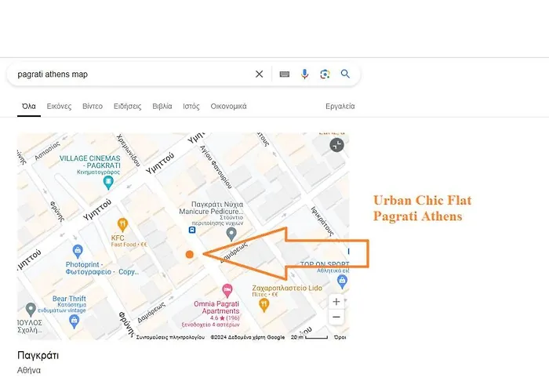The image size is (549, 392).
Task: Zoom in on the map with plus
Action: coord(336,302)
